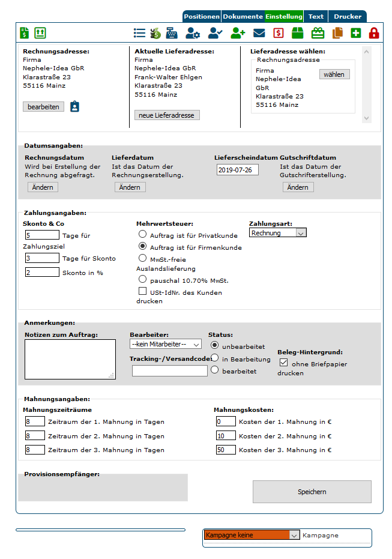
Task: Click the green invoice document icon
Action: [24, 33]
